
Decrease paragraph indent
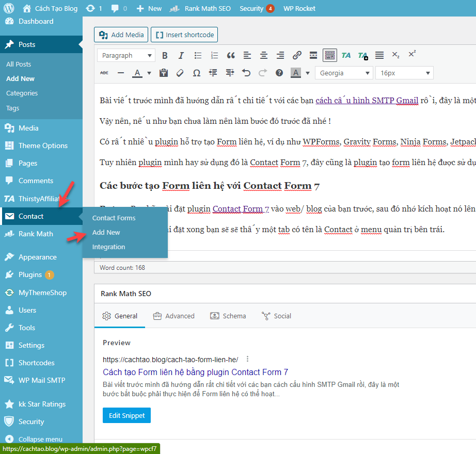(x=213, y=73)
